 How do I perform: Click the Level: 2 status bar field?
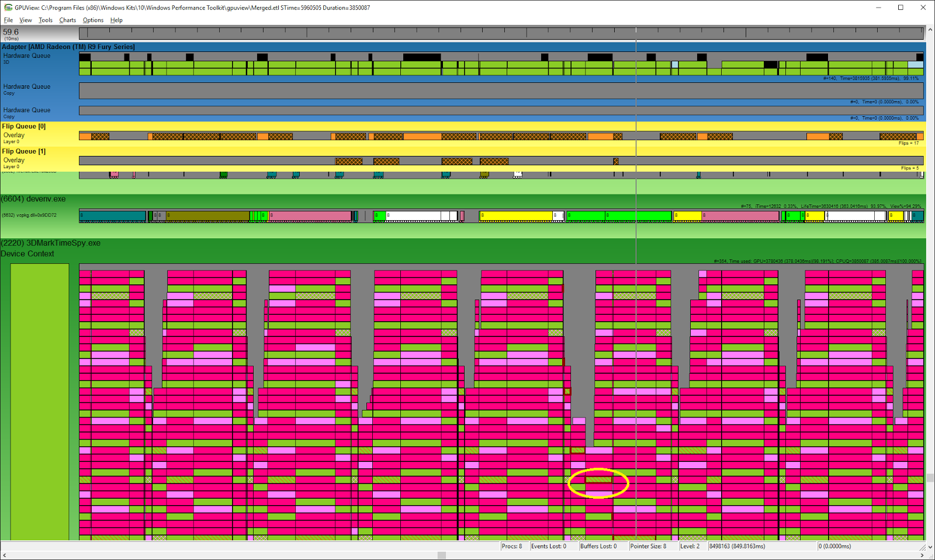[x=690, y=546]
